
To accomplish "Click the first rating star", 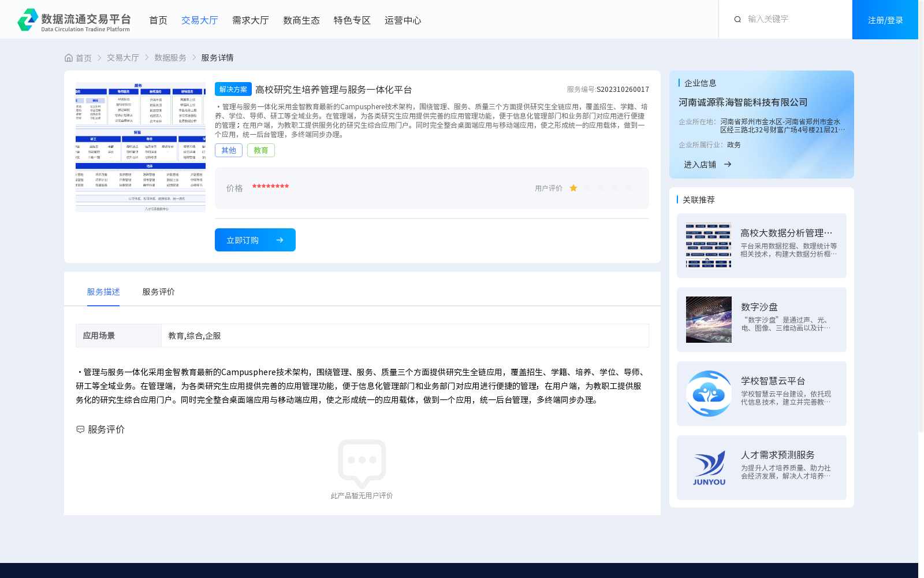I will point(573,188).
